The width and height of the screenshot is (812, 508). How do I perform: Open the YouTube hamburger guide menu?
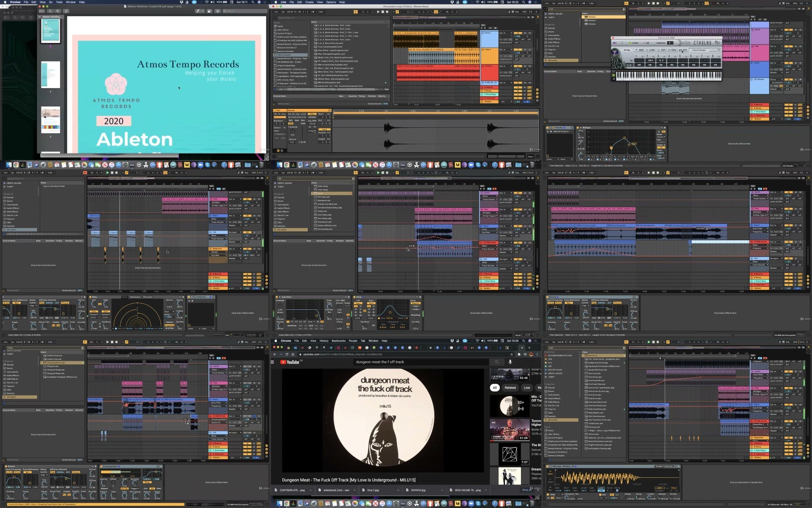click(272, 362)
